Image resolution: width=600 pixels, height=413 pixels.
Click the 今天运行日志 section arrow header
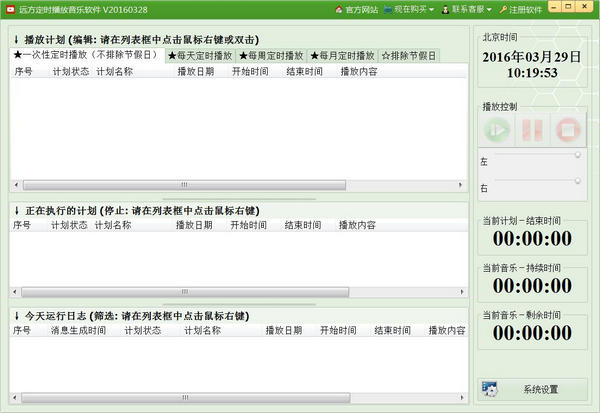(17, 315)
